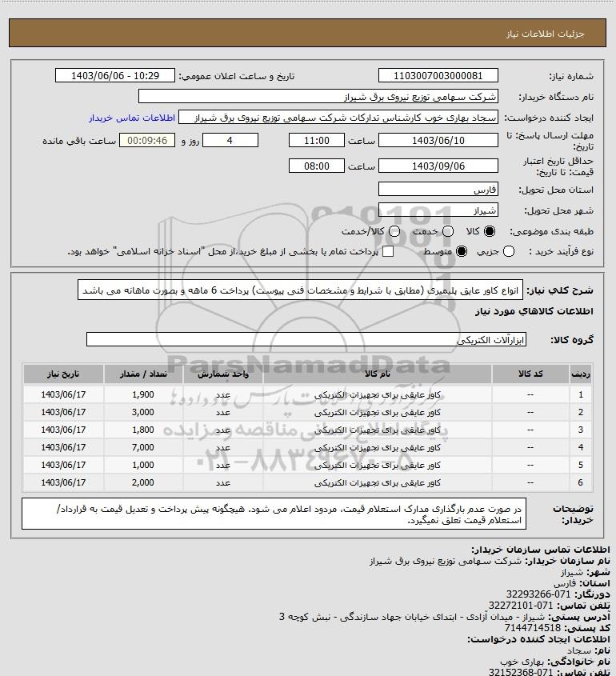Select the quantity cell 3,000
616x676 pixels.
(143, 412)
